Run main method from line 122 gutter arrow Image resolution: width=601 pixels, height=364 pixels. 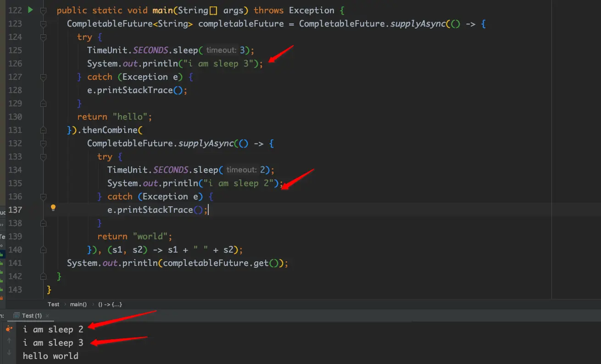pos(31,10)
